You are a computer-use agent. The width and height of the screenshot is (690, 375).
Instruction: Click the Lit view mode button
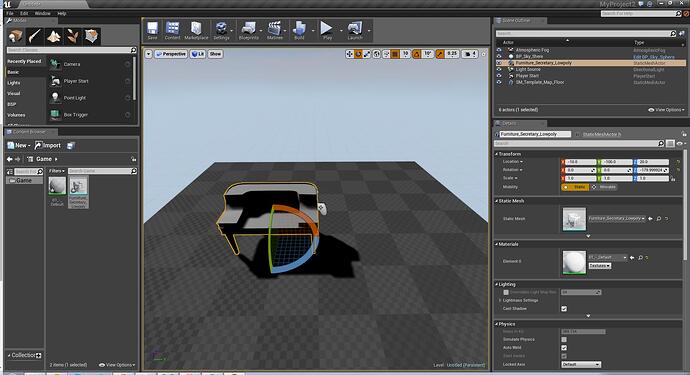tap(198, 54)
